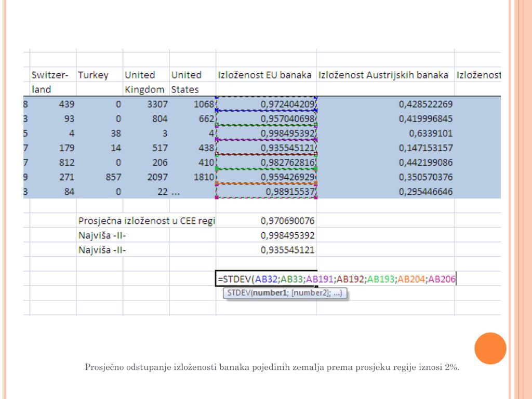Select the Switzer-land header cell

[x=52, y=82]
